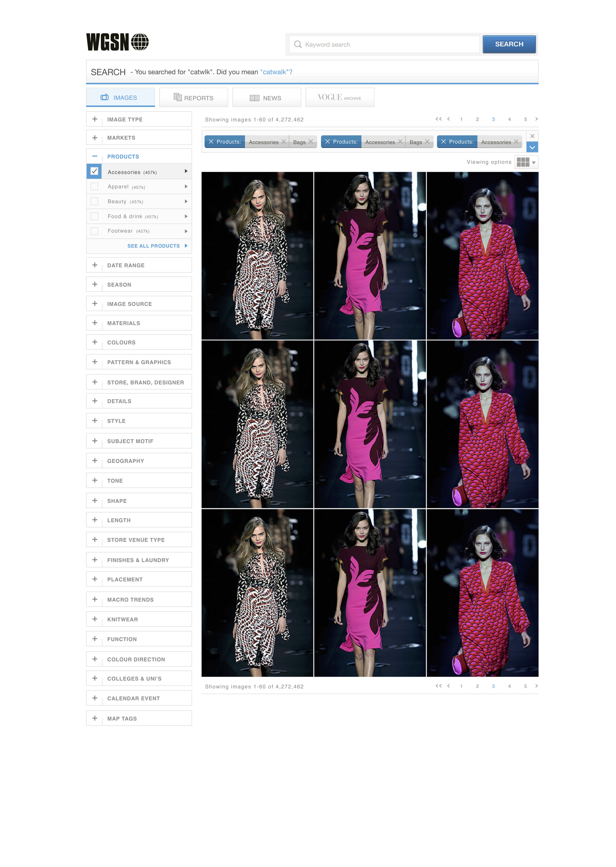Click the camera icon on Images tab

pos(104,97)
